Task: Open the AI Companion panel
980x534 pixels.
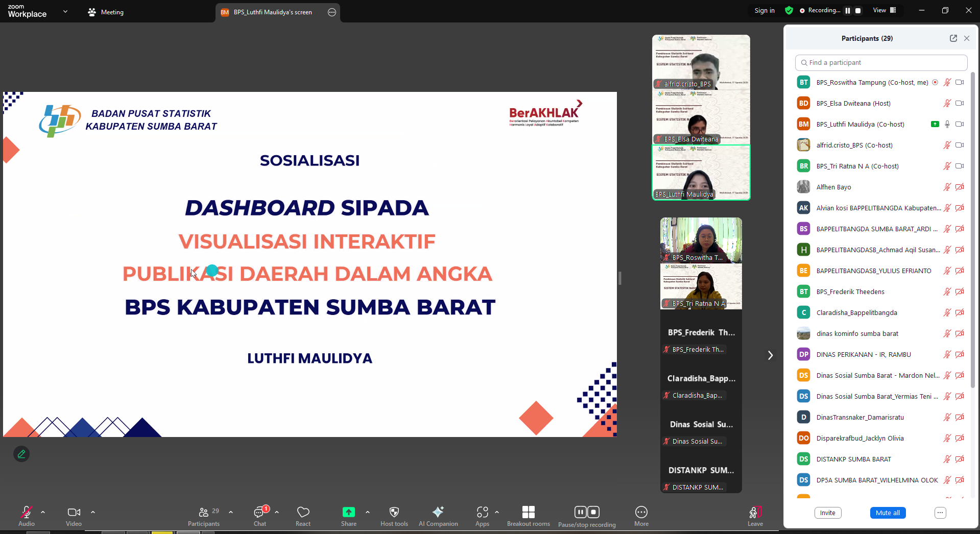Action: coord(438,515)
